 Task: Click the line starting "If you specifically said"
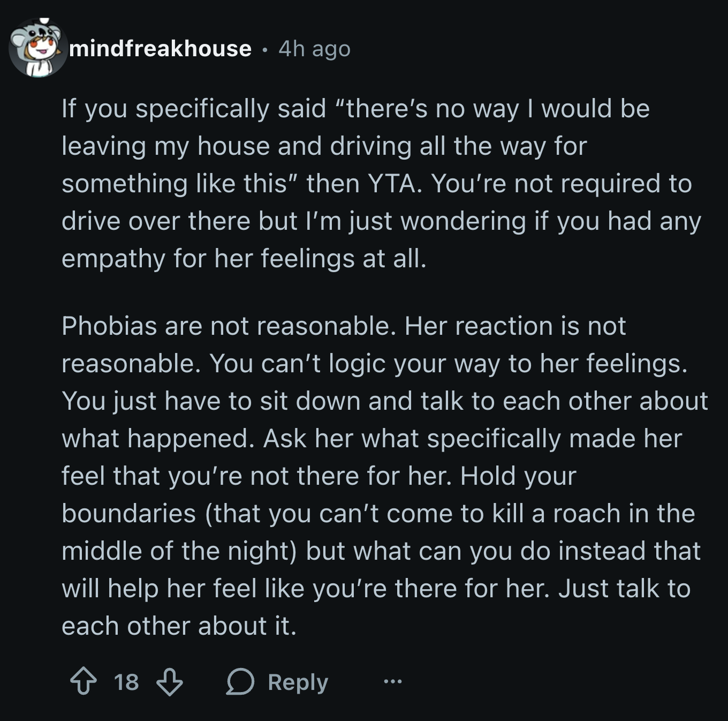355,109
